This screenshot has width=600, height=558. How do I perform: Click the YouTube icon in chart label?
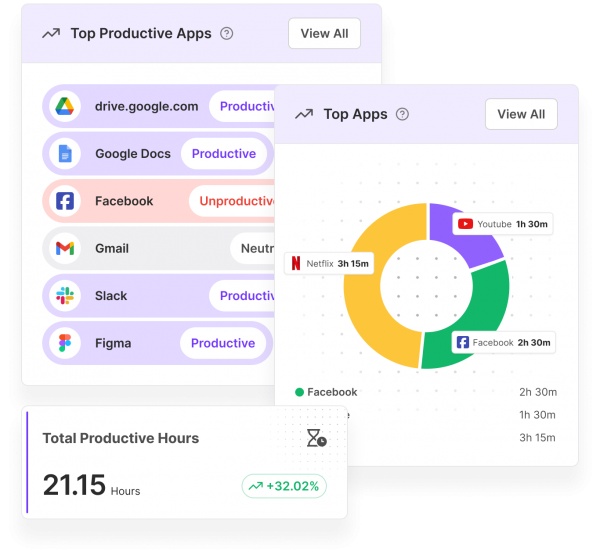465,224
